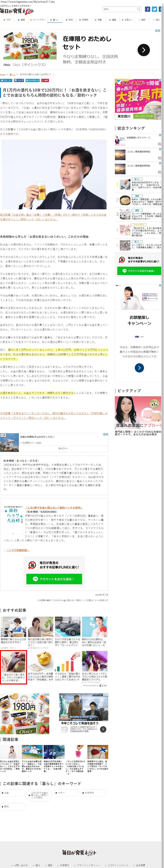This screenshot has width=164, height=868.
Task: Click the 暮らし breadcrumb link
Action: (x=12, y=74)
